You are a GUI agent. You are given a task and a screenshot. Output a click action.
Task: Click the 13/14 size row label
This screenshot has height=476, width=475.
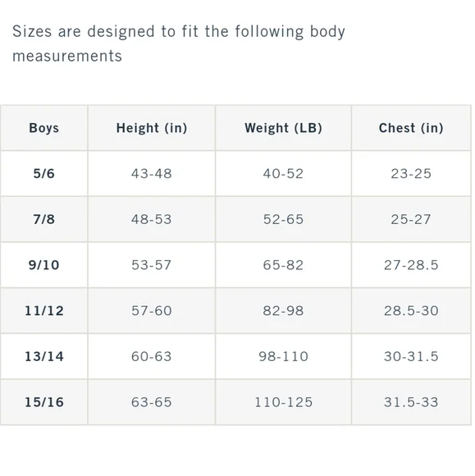click(x=44, y=356)
